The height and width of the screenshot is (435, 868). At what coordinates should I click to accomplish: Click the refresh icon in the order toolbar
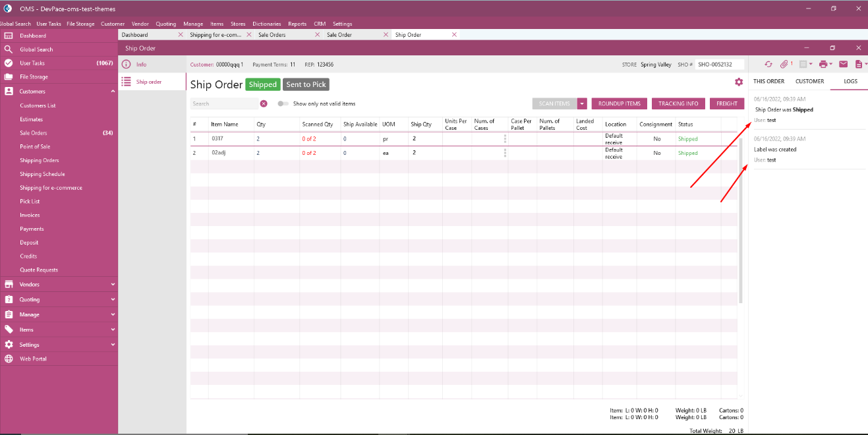[768, 65]
